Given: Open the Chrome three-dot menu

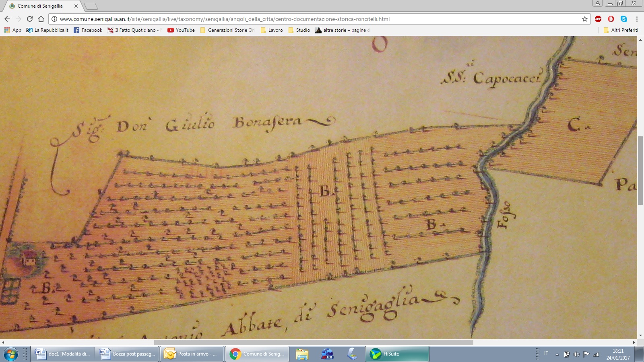Looking at the screenshot, I should click(637, 19).
